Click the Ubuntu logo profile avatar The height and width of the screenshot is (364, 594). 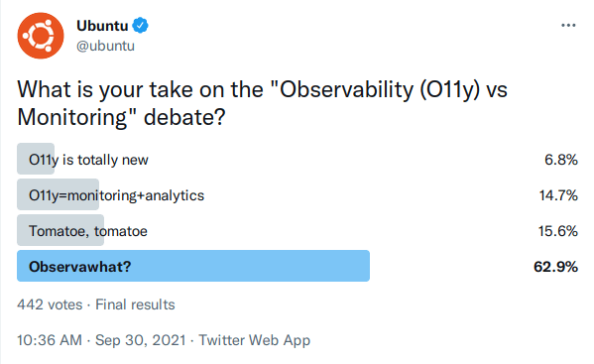[x=41, y=36]
